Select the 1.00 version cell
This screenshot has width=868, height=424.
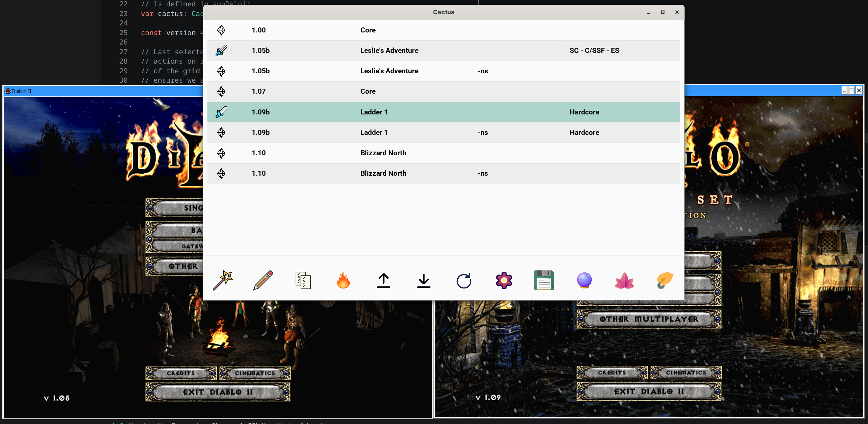click(258, 30)
